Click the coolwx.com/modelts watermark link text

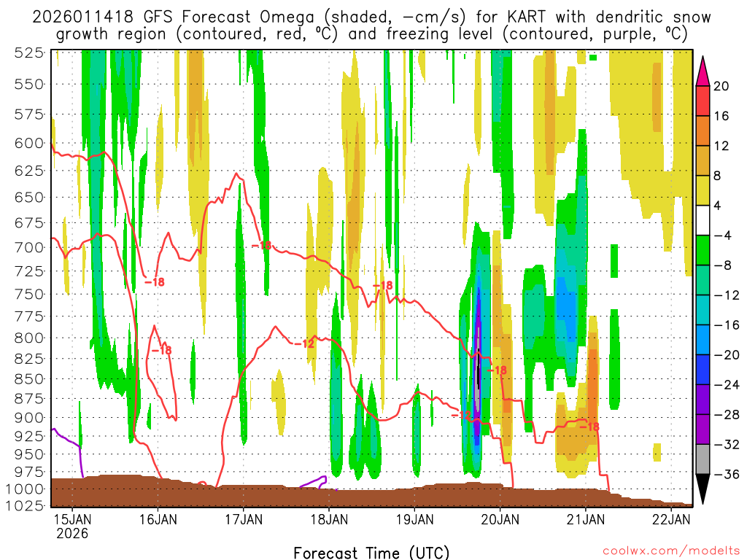[x=671, y=551]
